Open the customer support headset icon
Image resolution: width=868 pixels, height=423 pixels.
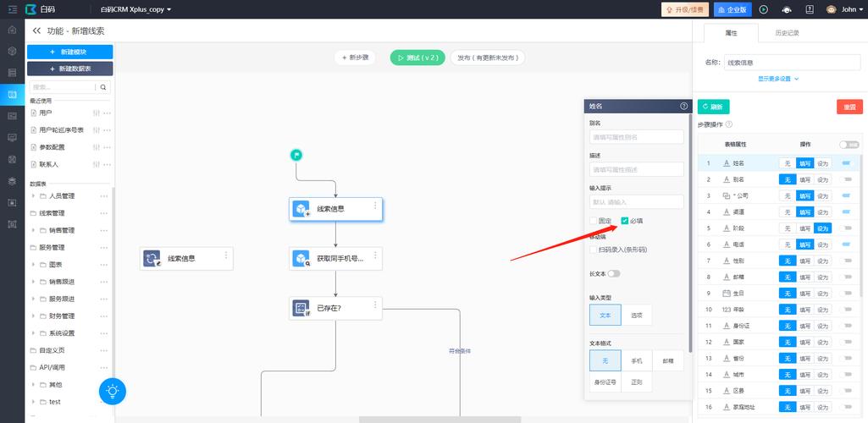pos(786,9)
